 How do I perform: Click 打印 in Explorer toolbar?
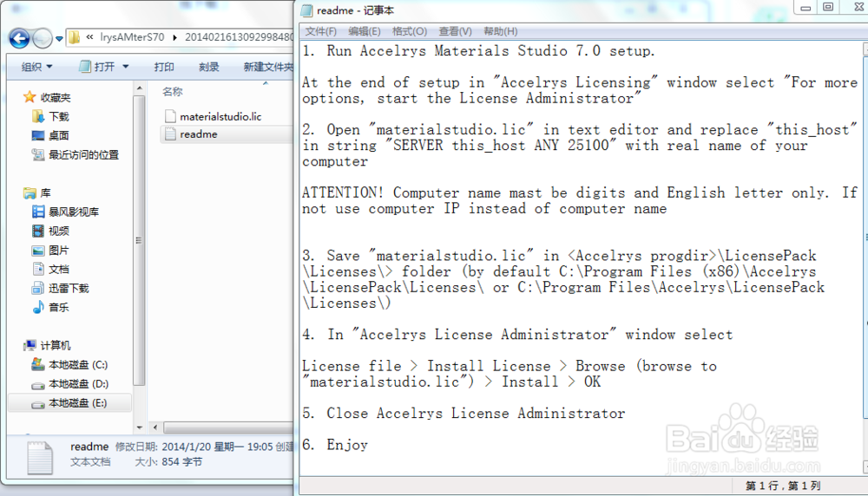click(x=164, y=67)
